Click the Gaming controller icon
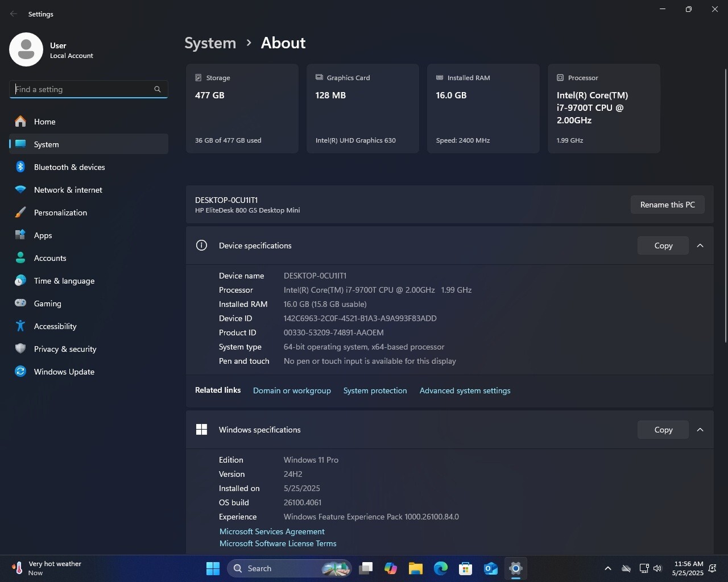 pyautogui.click(x=20, y=303)
